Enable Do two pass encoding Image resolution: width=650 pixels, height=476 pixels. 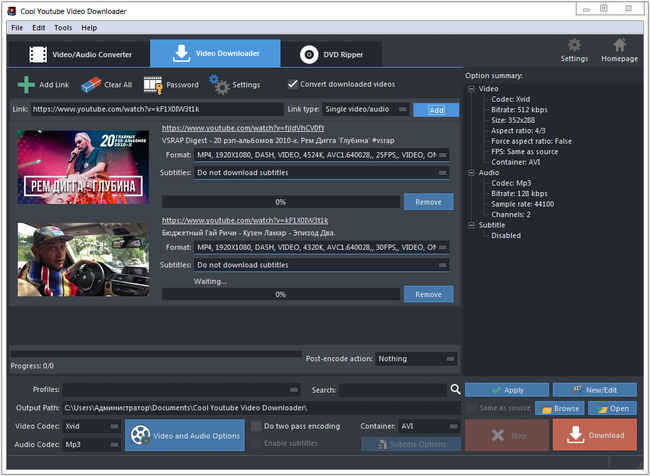coord(256,426)
